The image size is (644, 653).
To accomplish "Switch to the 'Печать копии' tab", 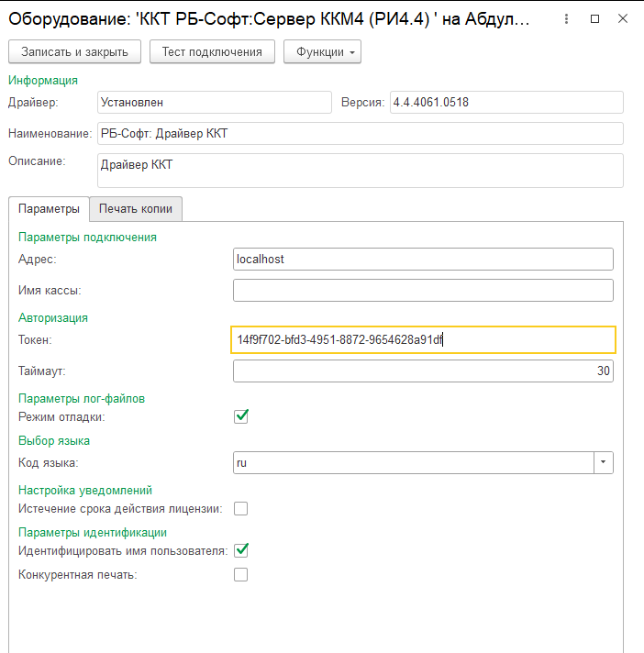I will pos(136,208).
